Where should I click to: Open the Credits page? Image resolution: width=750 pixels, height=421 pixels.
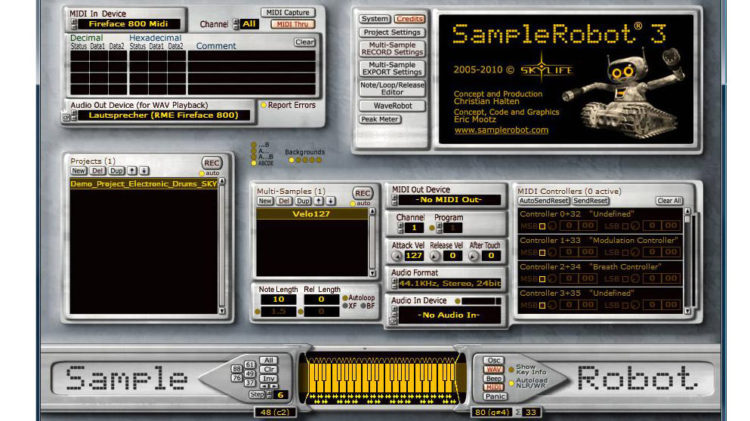click(410, 19)
